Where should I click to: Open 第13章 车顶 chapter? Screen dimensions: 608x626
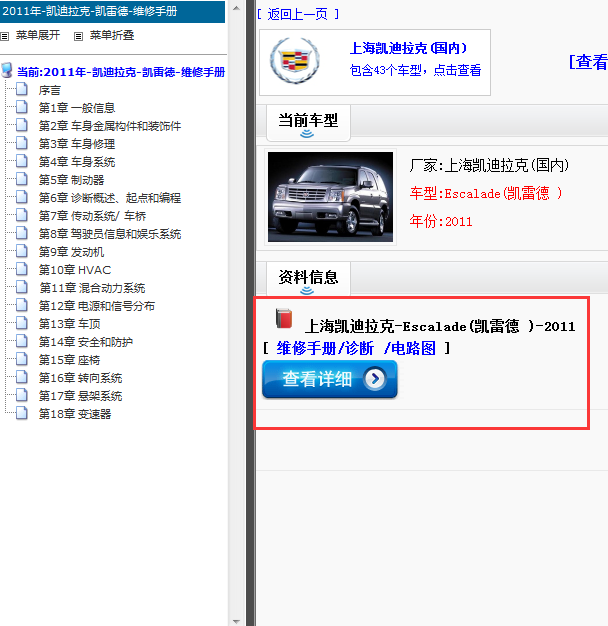69,324
